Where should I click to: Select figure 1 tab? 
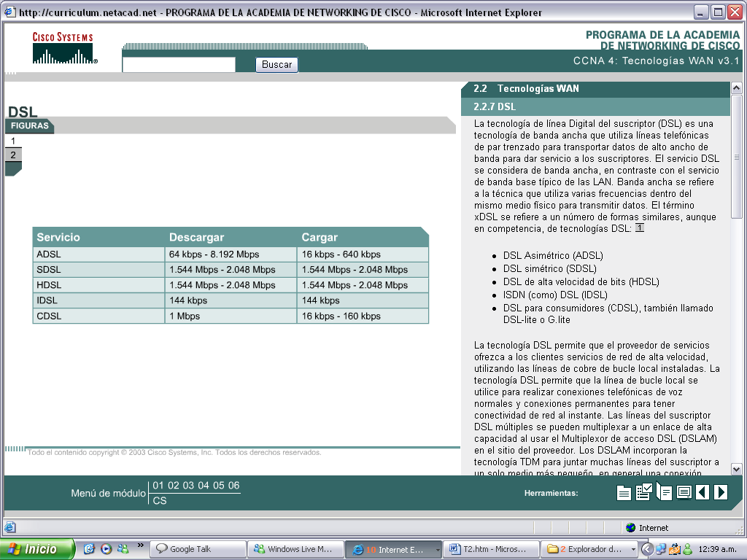coord(13,141)
